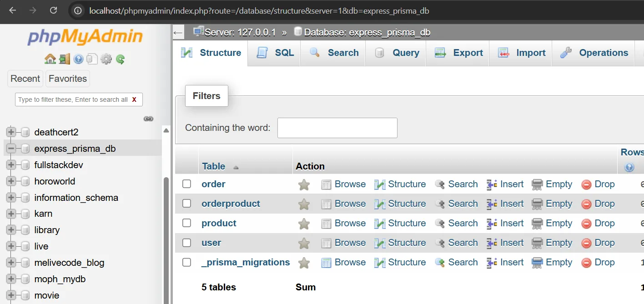Clear the navigation filter with red X
Screen dimensions: 644x304
coord(134,100)
